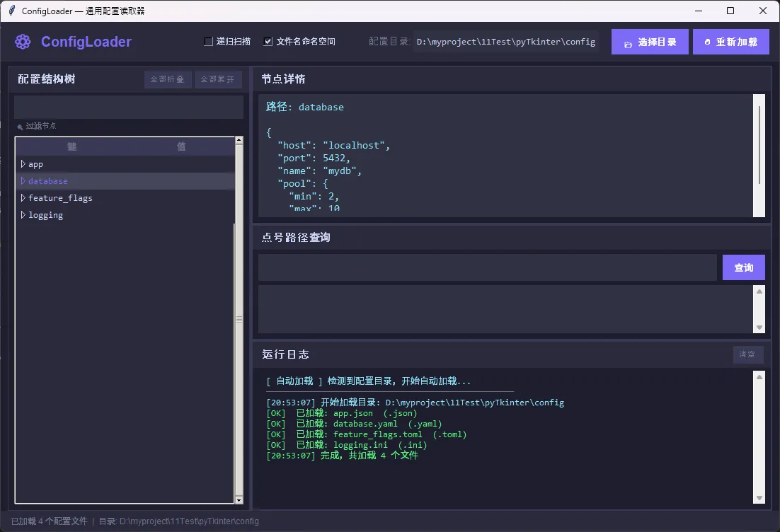Expand the feature_flags tree node
Viewport: 780px width, 532px height.
pos(23,198)
